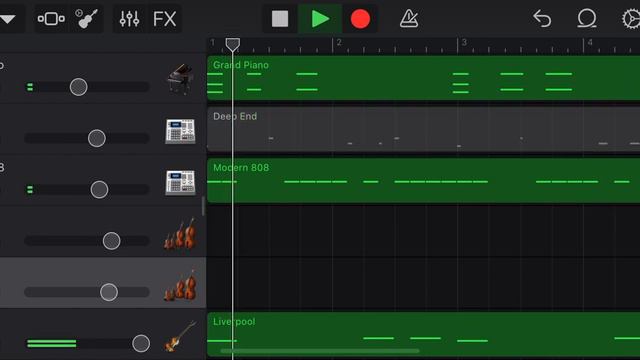Click the playhead marker on the ruler
This screenshot has width=640, height=360.
(x=233, y=44)
